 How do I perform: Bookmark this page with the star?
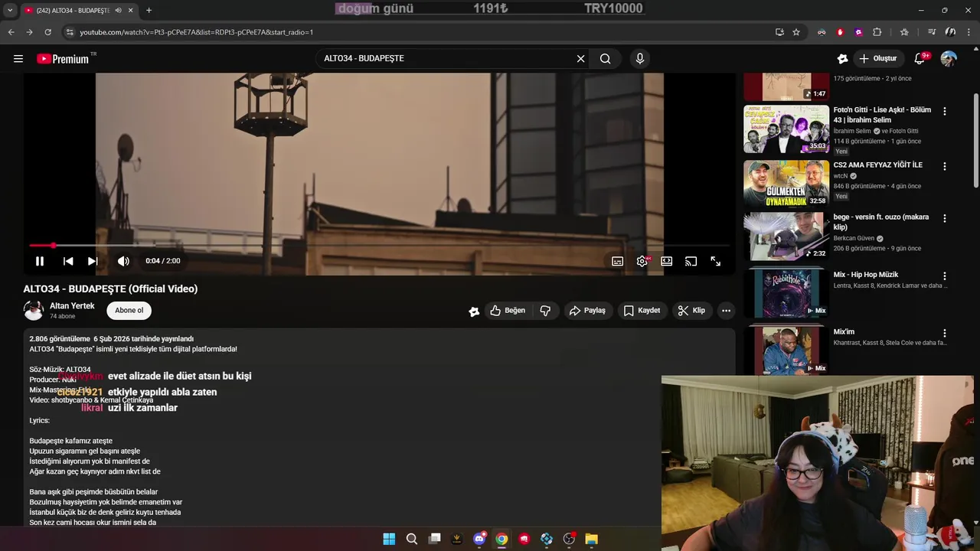(x=796, y=32)
